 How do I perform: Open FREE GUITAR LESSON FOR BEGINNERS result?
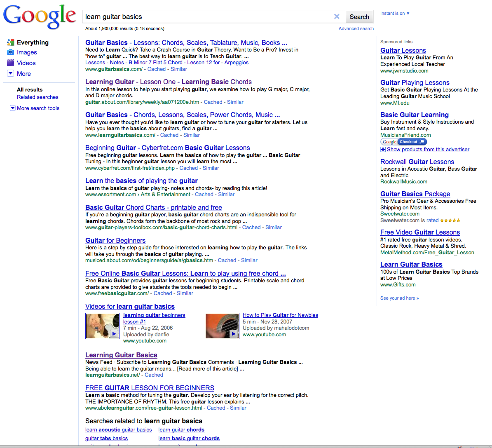point(150,388)
